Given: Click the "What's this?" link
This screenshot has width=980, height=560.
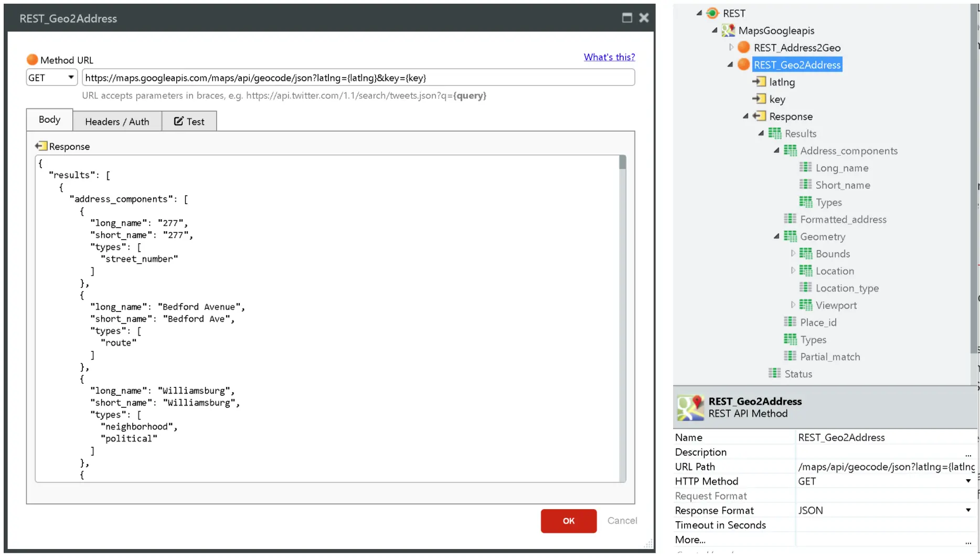Looking at the screenshot, I should [609, 57].
